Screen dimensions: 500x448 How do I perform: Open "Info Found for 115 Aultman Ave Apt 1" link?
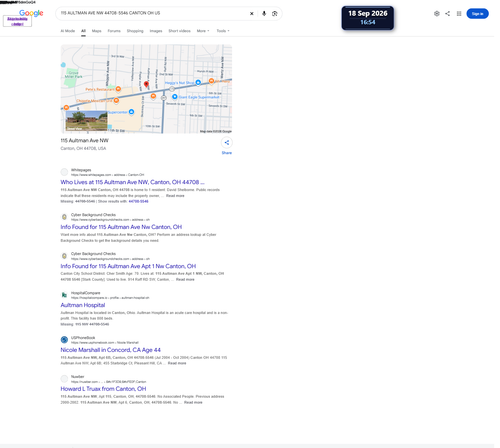pos(128,266)
